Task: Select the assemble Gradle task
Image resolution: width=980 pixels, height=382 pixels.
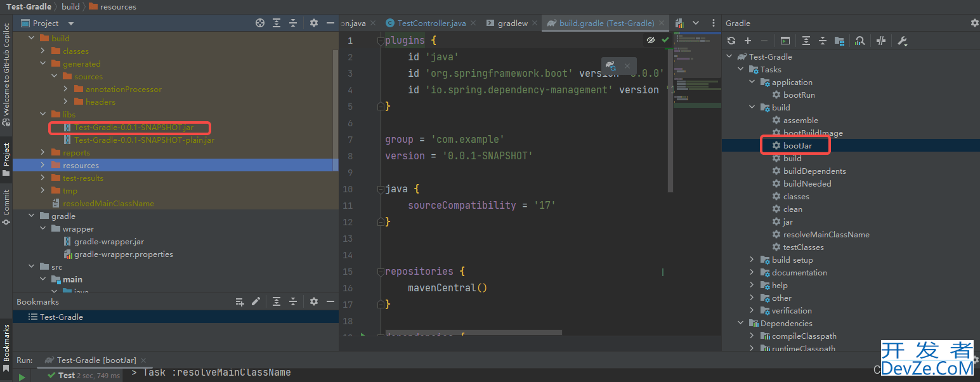Action: coord(800,120)
